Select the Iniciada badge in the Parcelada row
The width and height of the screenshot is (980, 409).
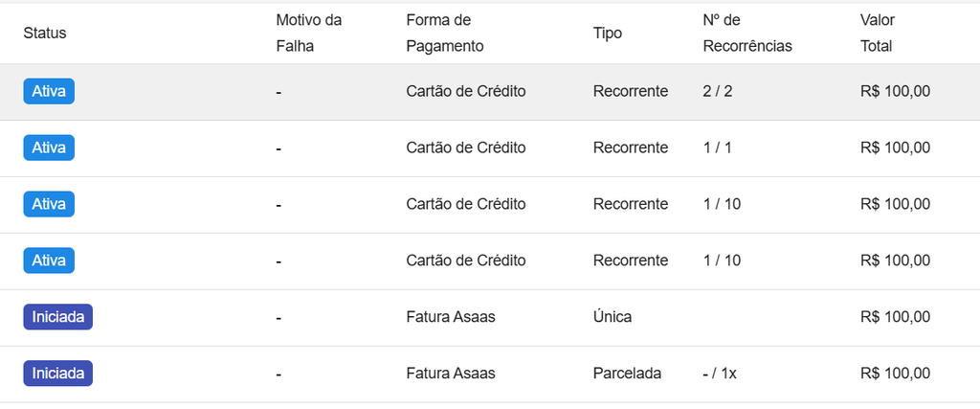(x=58, y=374)
